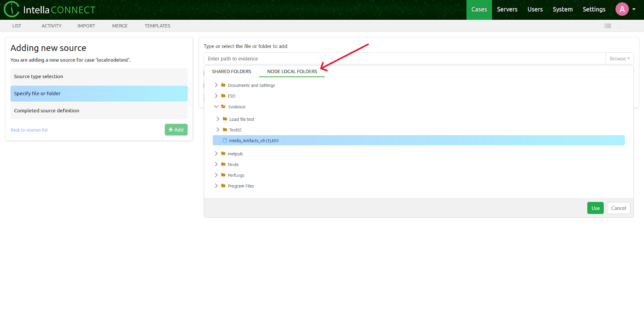Expand the Load file test folder
Screen dimensions: 644x322
[218, 119]
